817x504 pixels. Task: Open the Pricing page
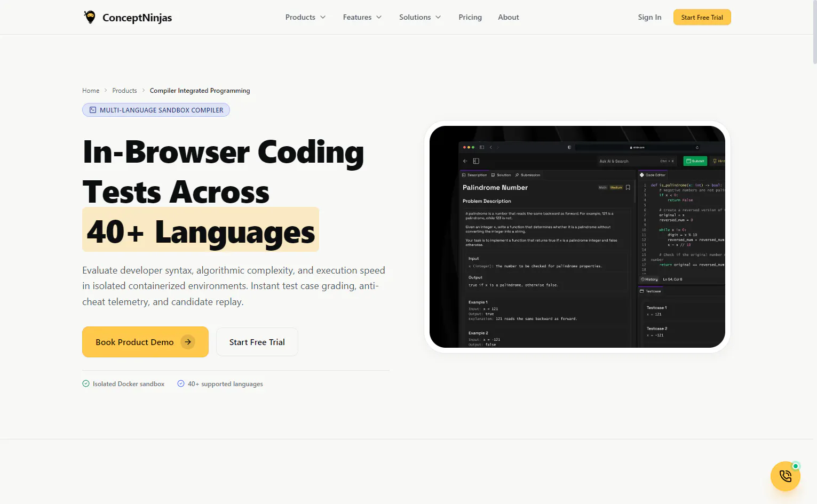(x=470, y=17)
